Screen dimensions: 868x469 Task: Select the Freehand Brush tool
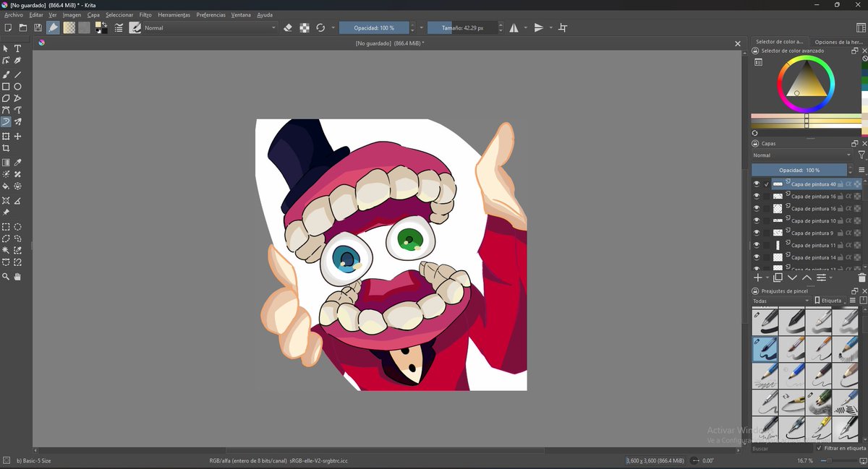[6, 74]
